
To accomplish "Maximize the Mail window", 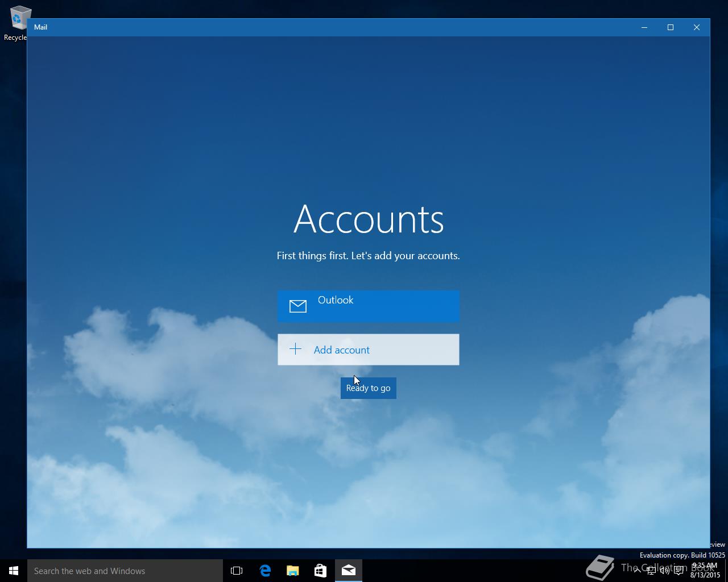I will (671, 27).
